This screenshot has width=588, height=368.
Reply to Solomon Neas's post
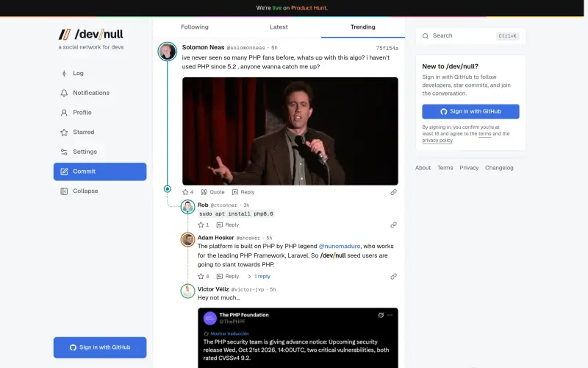click(243, 192)
